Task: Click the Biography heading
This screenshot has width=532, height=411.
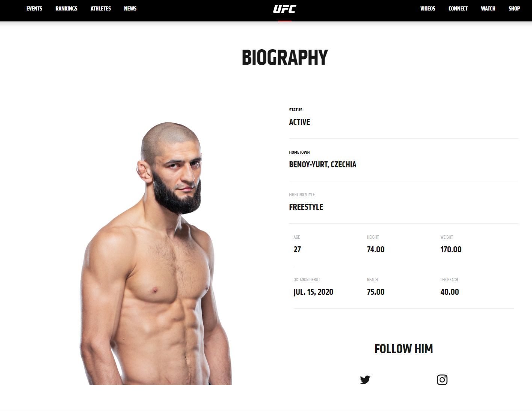Action: coord(285,58)
